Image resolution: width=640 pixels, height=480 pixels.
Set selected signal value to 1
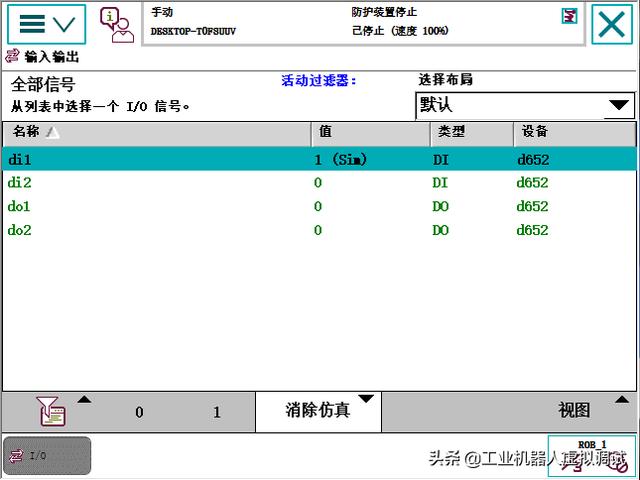(217, 412)
